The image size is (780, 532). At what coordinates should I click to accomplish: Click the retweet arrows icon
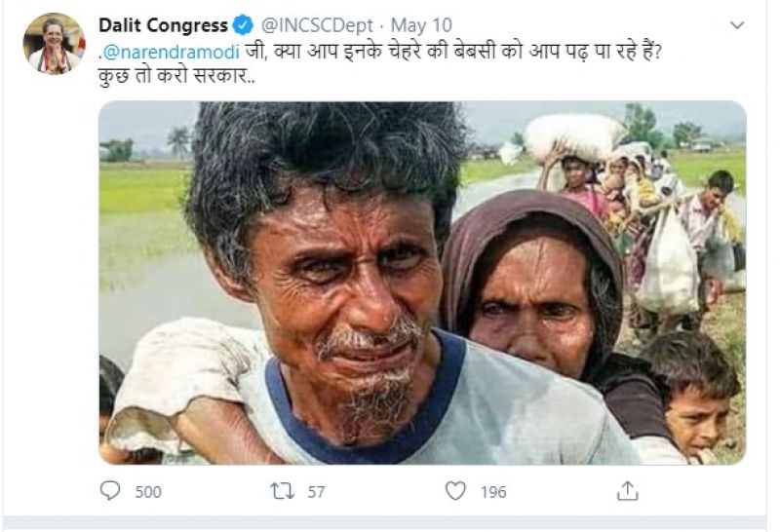click(x=282, y=491)
